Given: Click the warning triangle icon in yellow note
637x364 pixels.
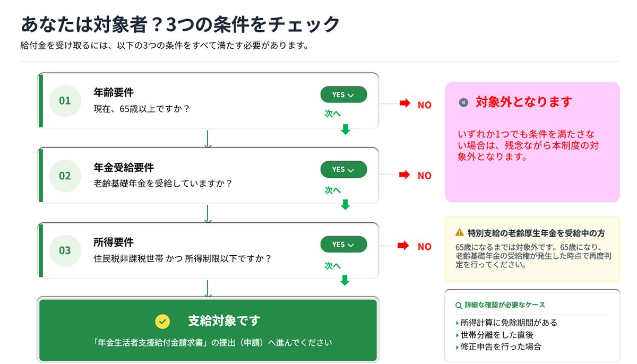Looking at the screenshot, I should [x=460, y=232].
